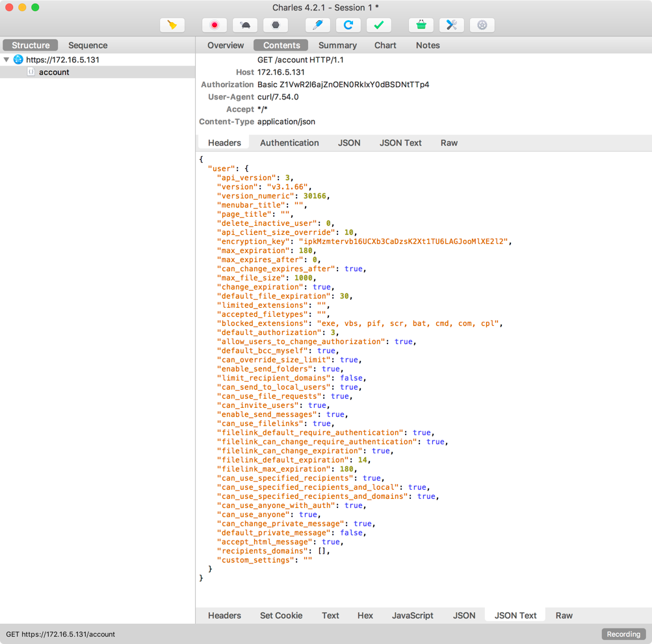Open the Chart tab
The width and height of the screenshot is (652, 644).
coord(385,46)
